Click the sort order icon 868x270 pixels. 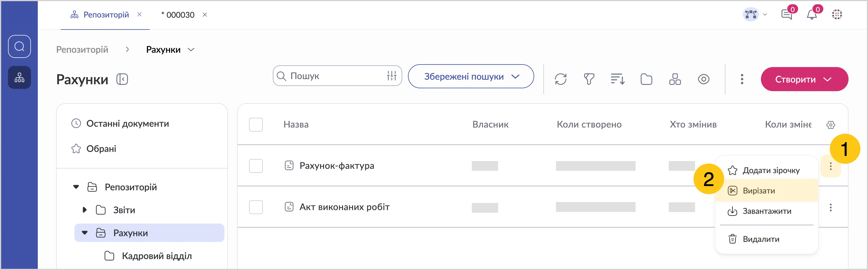pos(617,79)
